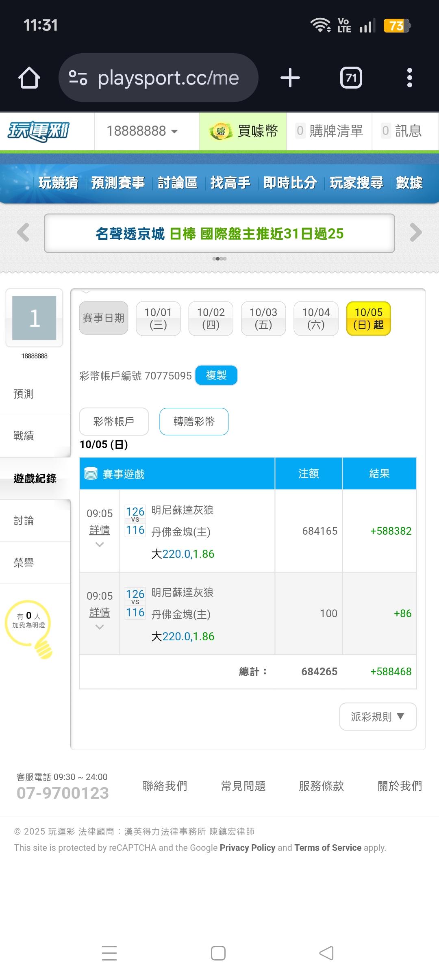The width and height of the screenshot is (439, 980).
Task: Open a new browser tab with plus icon
Action: pos(290,78)
